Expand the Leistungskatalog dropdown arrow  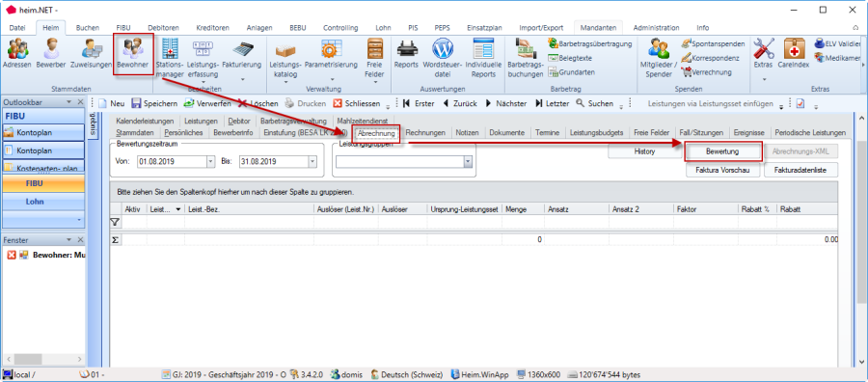pyautogui.click(x=285, y=82)
